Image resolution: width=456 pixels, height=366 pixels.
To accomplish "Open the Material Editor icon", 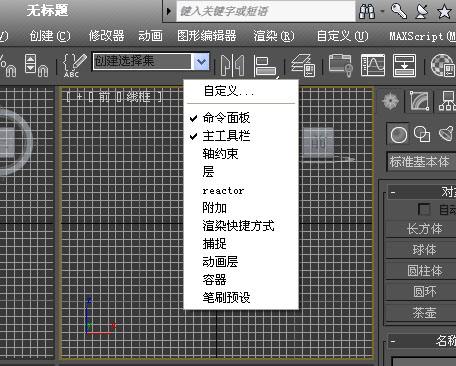I will coord(443,65).
